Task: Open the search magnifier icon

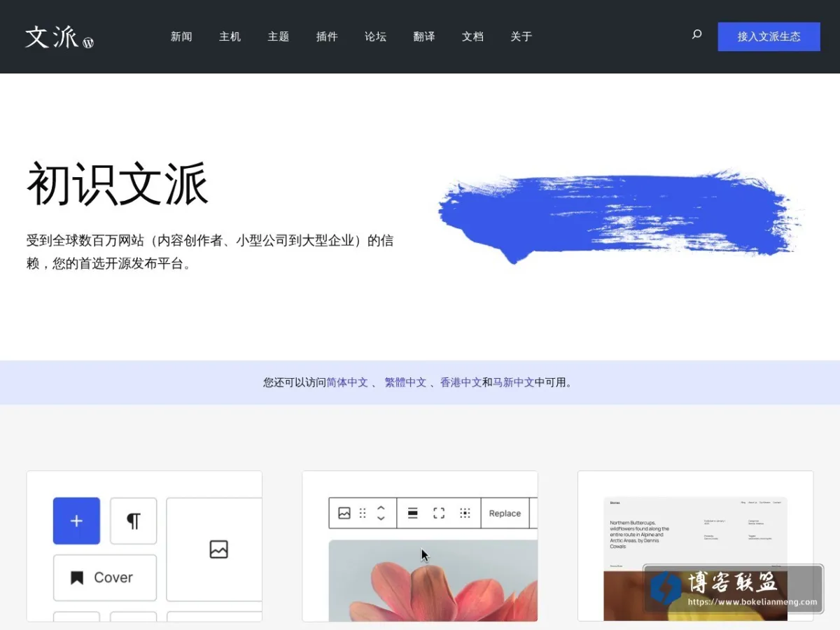Action: click(x=696, y=34)
